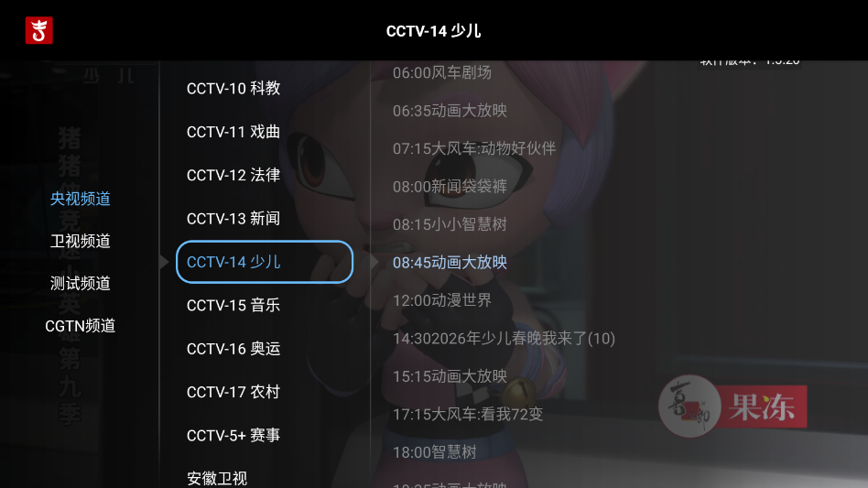The height and width of the screenshot is (488, 868).
Task: Switch to the 卫视频道 category
Action: click(x=81, y=241)
